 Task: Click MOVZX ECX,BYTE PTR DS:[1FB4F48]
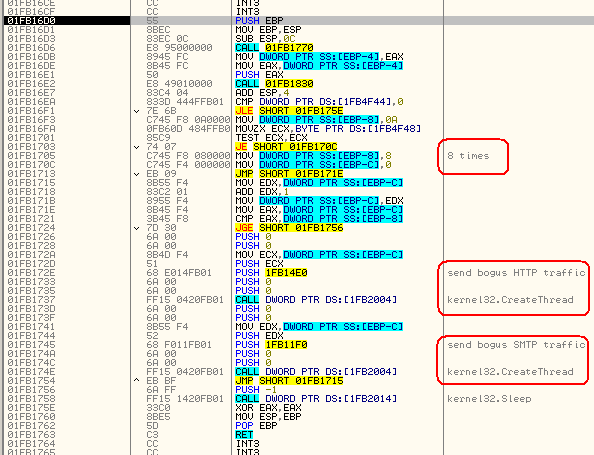[x=328, y=129]
